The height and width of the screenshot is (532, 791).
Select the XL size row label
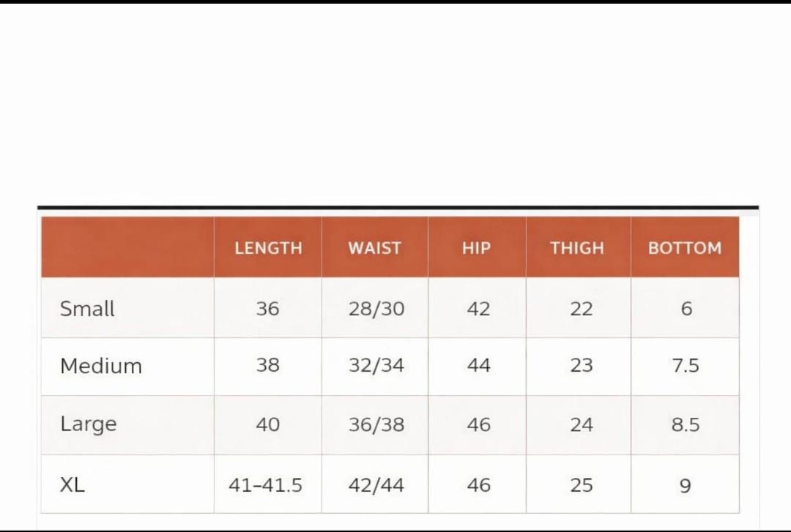point(72,484)
